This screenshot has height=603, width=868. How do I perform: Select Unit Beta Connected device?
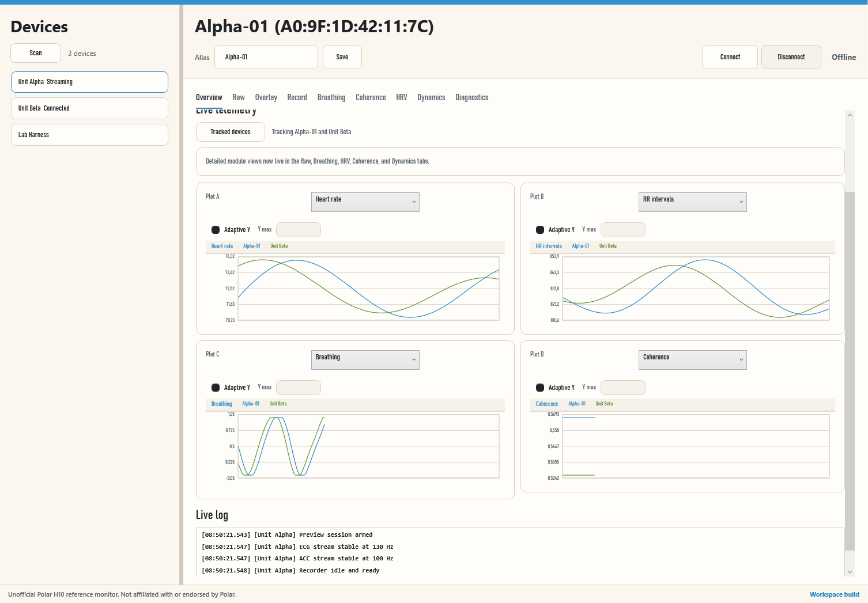pos(89,108)
